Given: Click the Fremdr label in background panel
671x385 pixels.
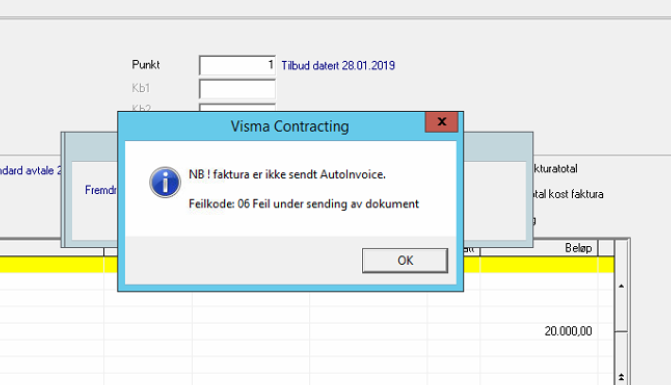Looking at the screenshot, I should (x=101, y=190).
